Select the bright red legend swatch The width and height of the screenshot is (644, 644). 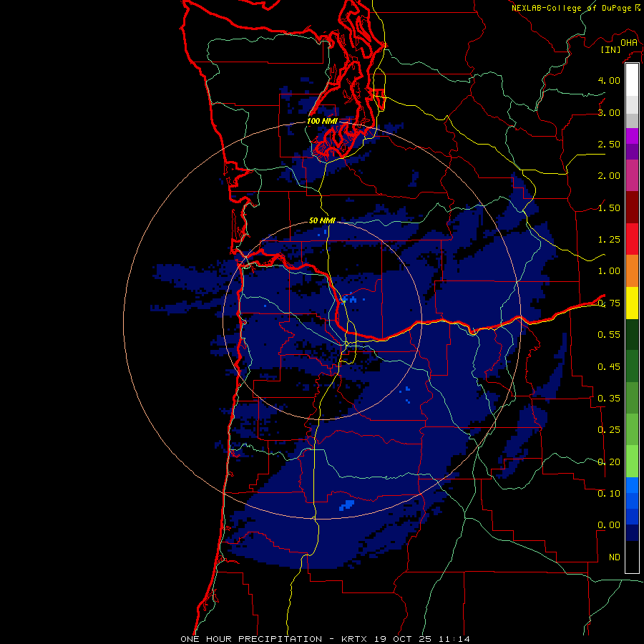[632, 239]
